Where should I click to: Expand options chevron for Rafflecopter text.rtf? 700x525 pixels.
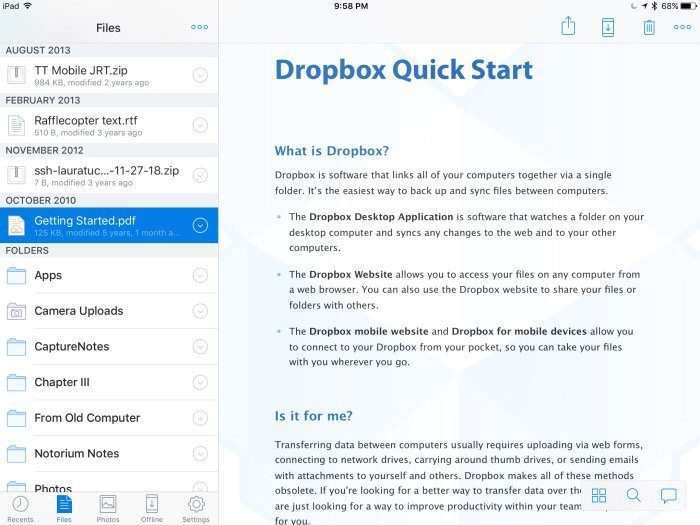pos(200,125)
